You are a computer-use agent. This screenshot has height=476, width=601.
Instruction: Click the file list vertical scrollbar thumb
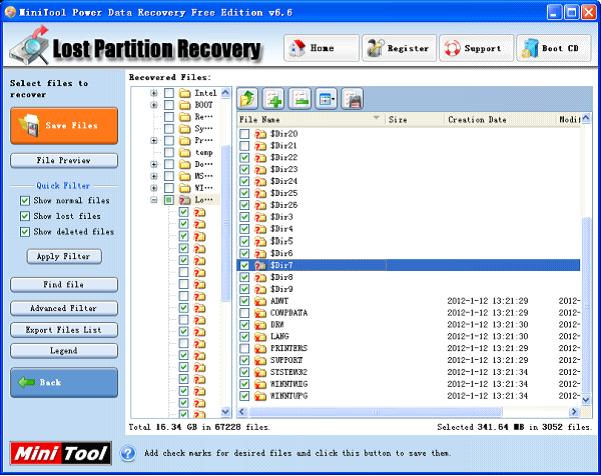click(586, 305)
